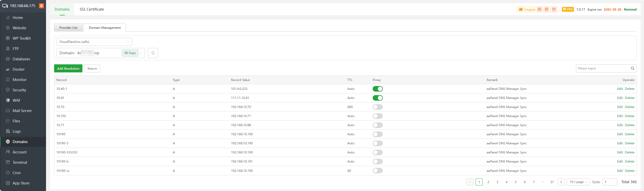Open the Cron icon

click(8, 173)
